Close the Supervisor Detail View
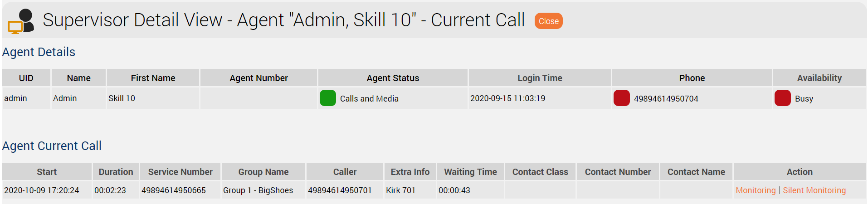 [x=549, y=21]
